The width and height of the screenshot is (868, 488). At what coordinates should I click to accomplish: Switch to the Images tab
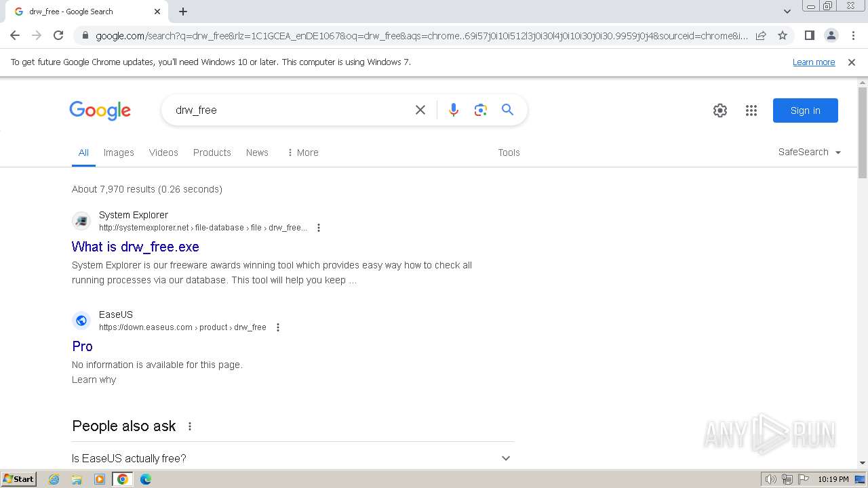tap(119, 152)
